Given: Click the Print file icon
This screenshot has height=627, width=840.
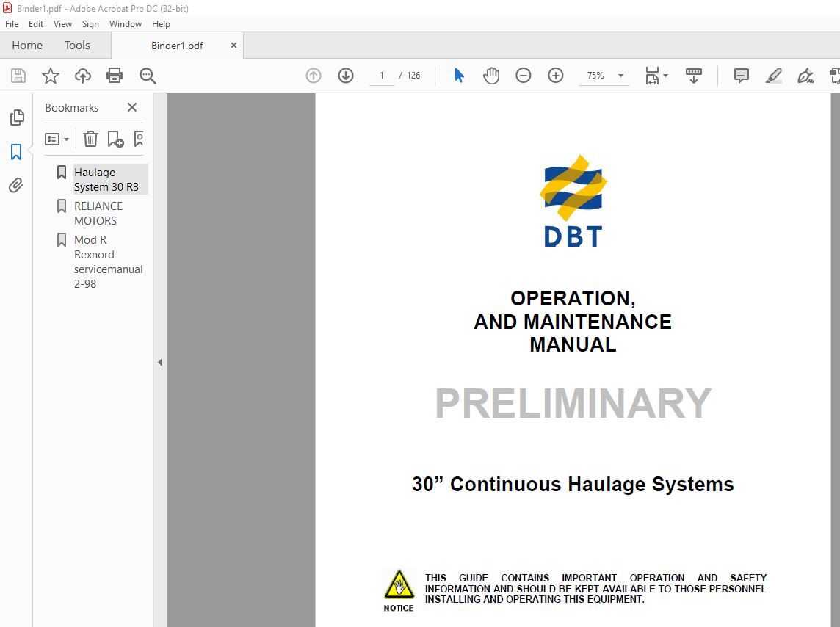Looking at the screenshot, I should click(115, 76).
